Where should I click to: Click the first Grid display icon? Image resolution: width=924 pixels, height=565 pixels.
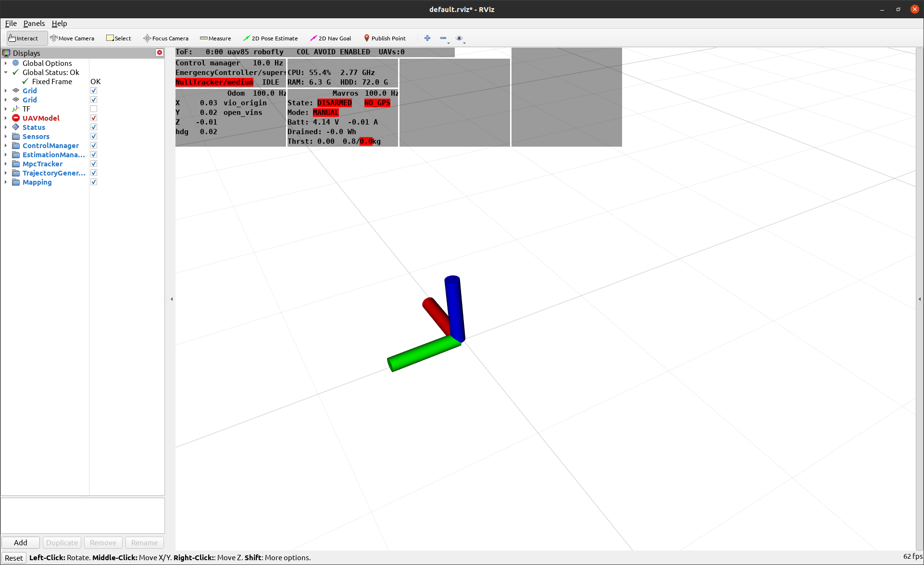[16, 90]
